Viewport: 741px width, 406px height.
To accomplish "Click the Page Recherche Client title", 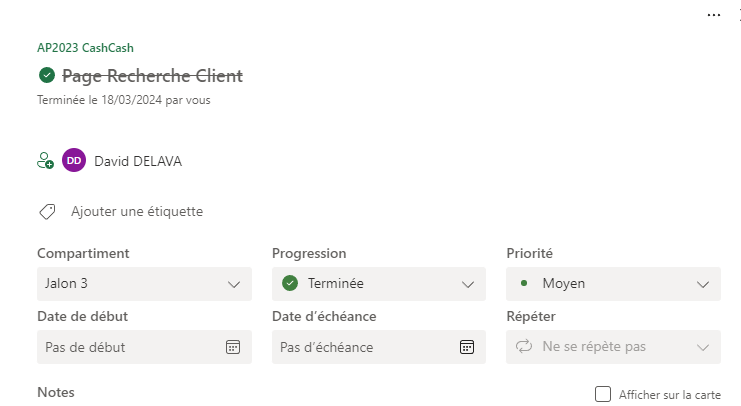I will point(152,75).
